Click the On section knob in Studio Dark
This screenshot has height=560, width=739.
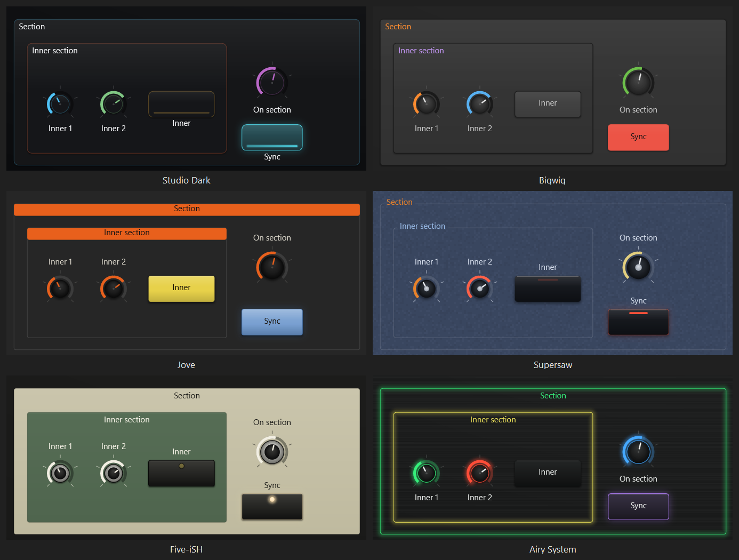(x=272, y=82)
